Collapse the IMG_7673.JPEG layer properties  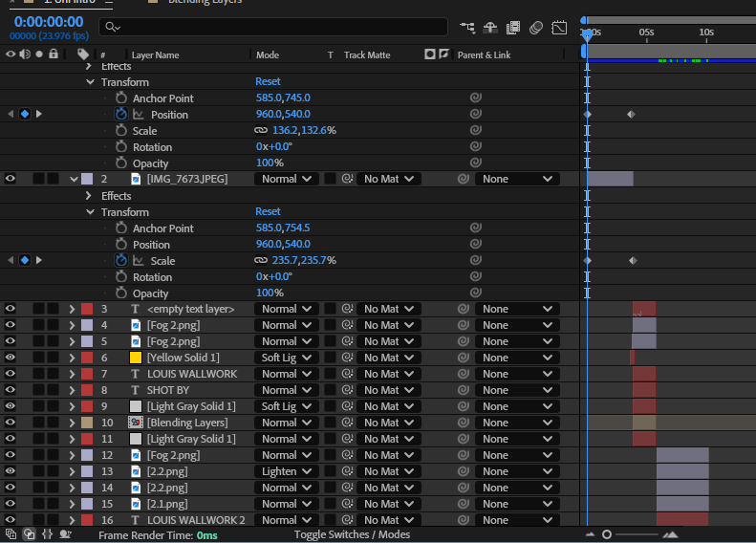coord(74,179)
